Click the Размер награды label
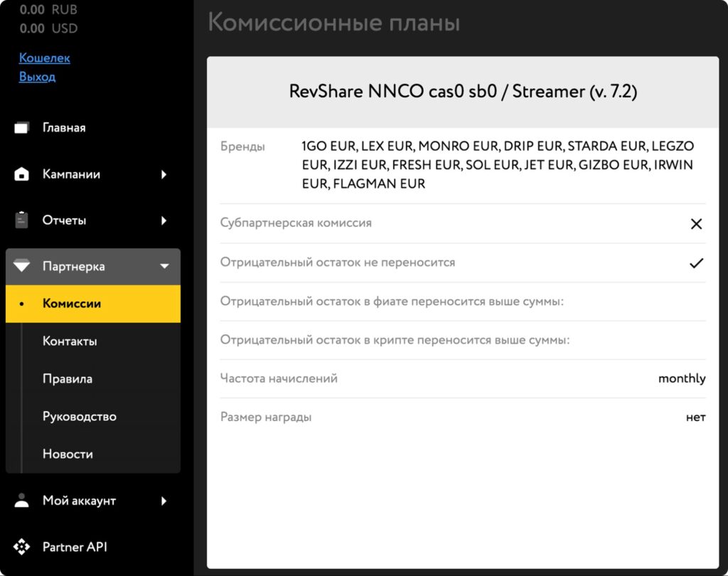728x576 pixels. (266, 417)
